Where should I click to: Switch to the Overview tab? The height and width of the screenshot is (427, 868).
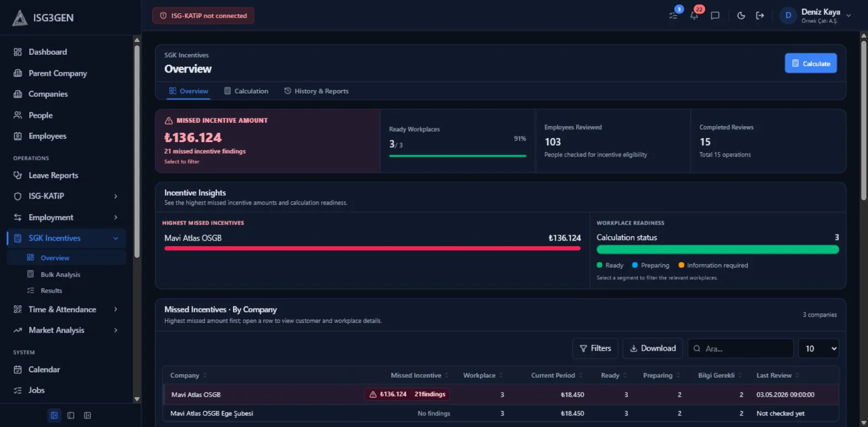click(x=188, y=91)
